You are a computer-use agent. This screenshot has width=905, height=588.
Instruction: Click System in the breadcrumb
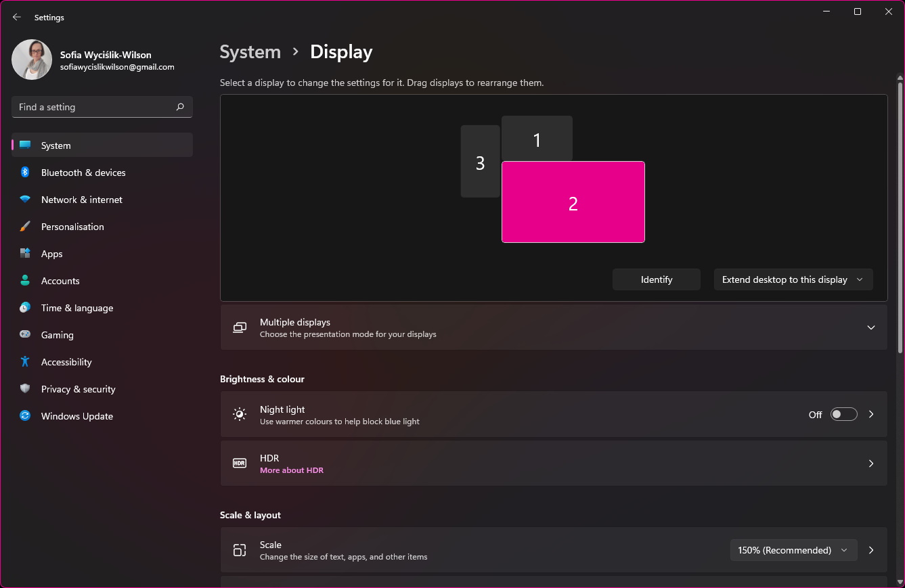[250, 51]
